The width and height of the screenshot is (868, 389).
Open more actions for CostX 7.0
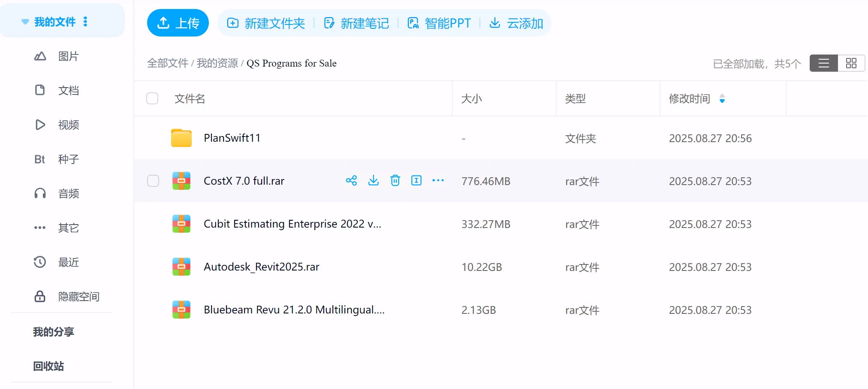pyautogui.click(x=438, y=180)
